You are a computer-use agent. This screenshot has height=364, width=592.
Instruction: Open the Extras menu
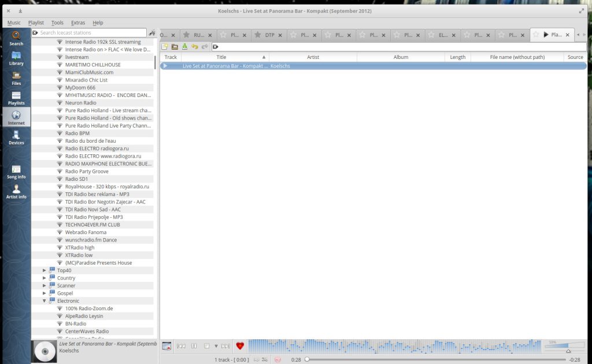tap(78, 23)
